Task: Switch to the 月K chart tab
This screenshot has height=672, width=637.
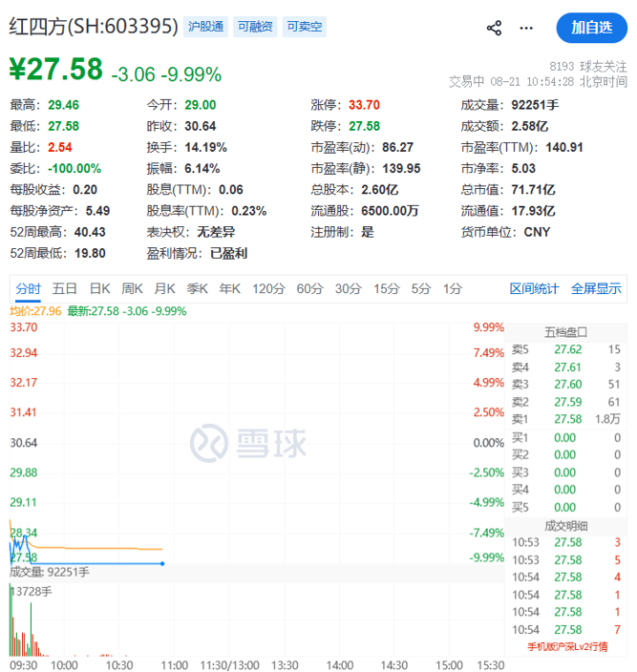Action: click(x=165, y=289)
